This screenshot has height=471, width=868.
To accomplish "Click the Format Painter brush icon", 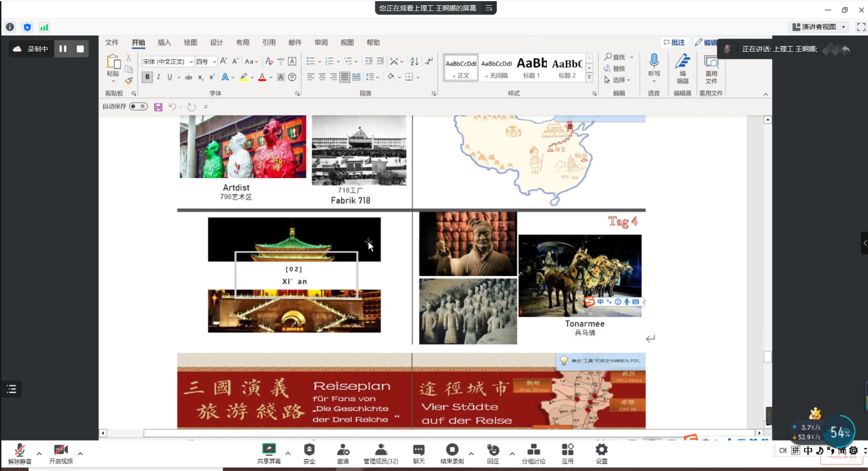I will [129, 81].
